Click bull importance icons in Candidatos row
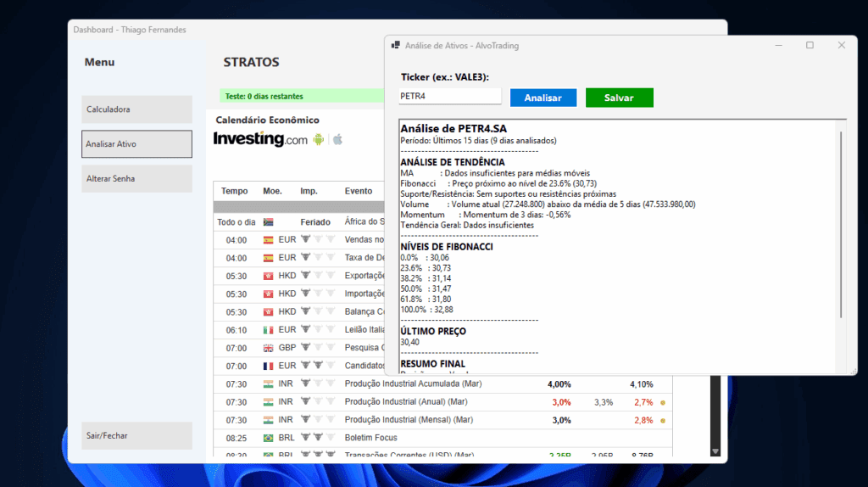 pos(318,365)
